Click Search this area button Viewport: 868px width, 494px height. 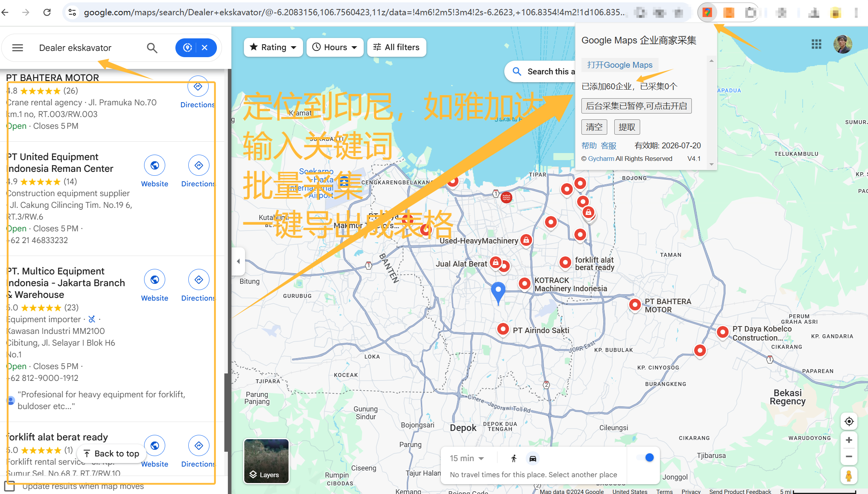coord(540,72)
